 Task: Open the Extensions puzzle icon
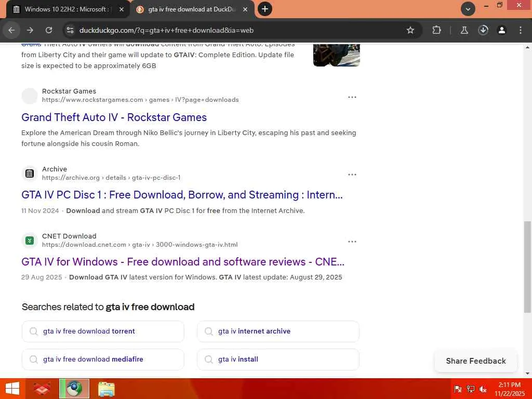[x=436, y=30]
